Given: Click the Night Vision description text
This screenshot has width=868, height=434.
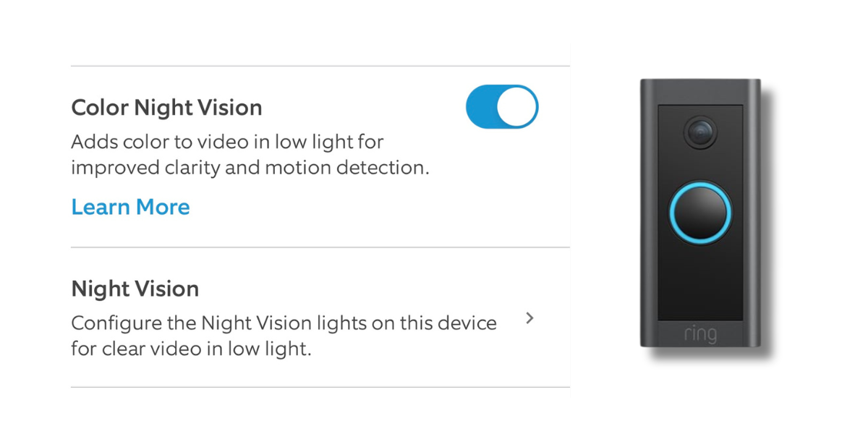Looking at the screenshot, I should point(284,336).
